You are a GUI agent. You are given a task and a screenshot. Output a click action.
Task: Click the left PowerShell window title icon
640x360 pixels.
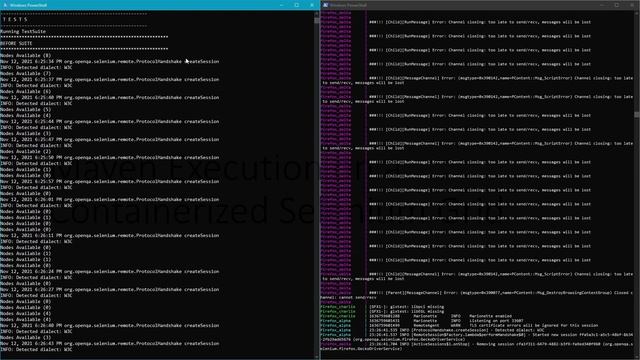[5, 5]
